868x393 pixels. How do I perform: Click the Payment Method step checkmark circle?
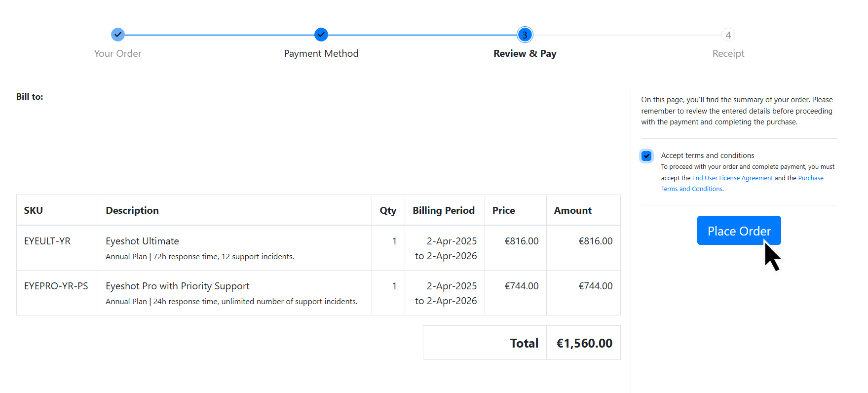[321, 35]
